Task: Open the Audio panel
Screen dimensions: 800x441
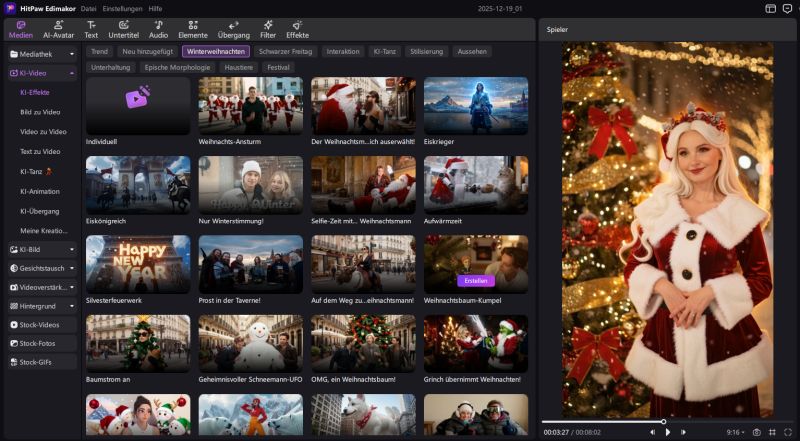Action: 158,28
